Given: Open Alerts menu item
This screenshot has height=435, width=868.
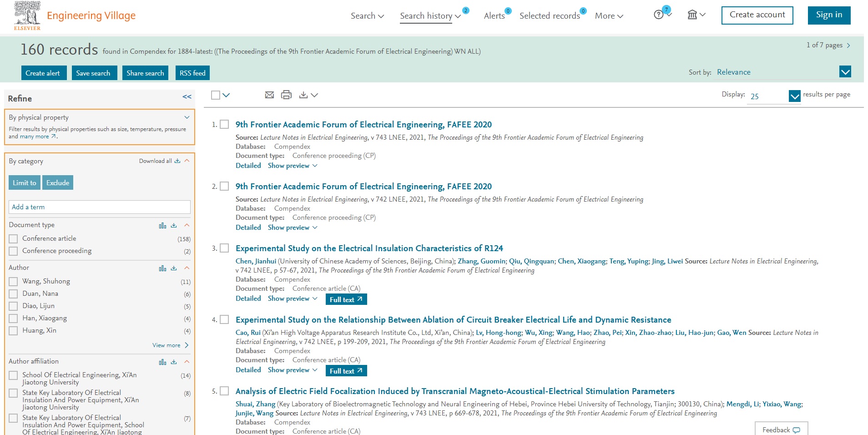Looking at the screenshot, I should pyautogui.click(x=495, y=16).
